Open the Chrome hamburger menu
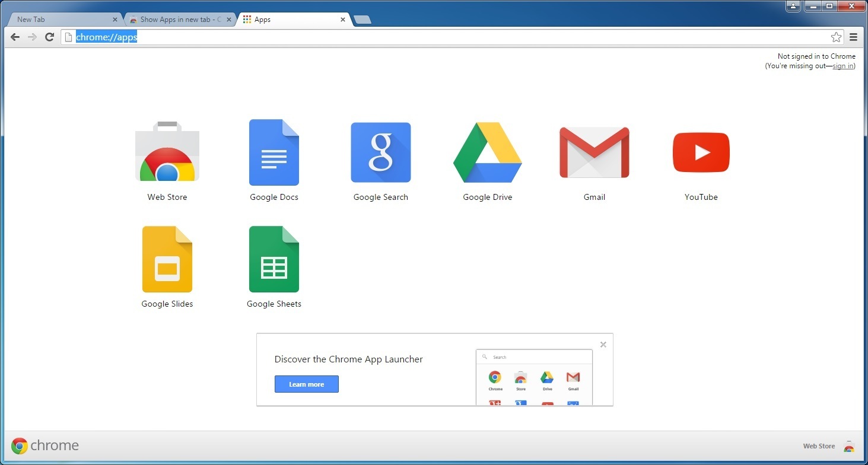The width and height of the screenshot is (868, 465). coord(854,37)
